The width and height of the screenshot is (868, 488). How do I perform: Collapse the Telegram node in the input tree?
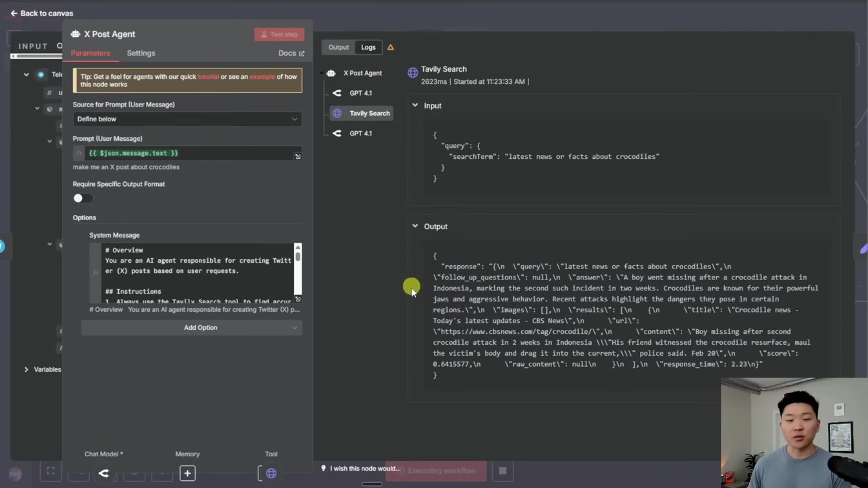(x=26, y=74)
